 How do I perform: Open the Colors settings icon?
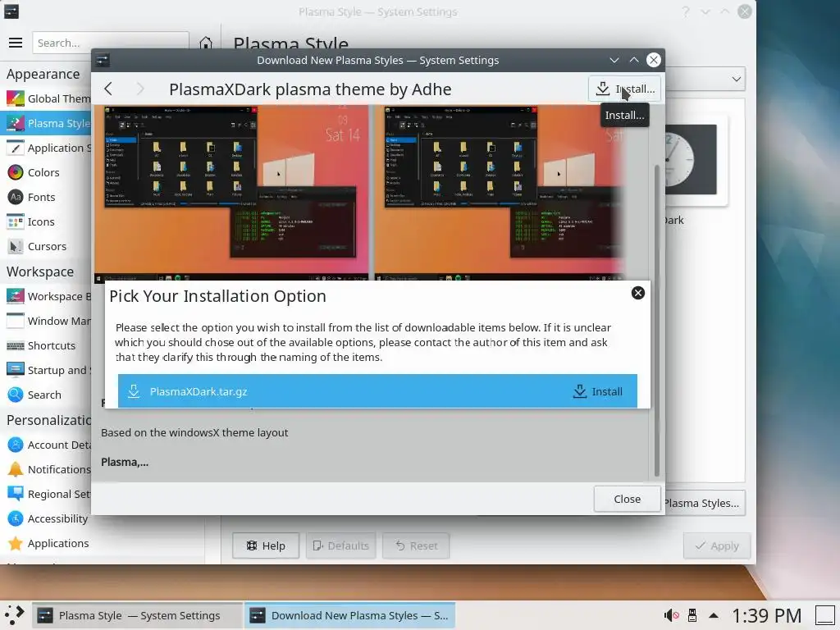click(15, 172)
